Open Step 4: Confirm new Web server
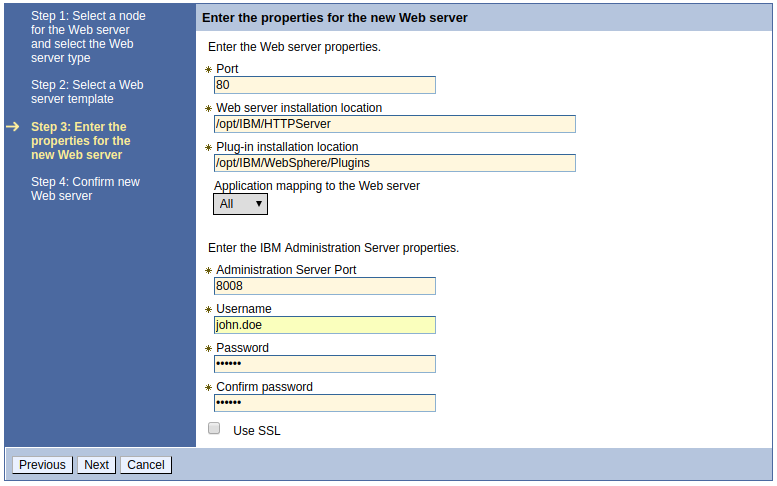The image size is (777, 486). pyautogui.click(x=85, y=189)
